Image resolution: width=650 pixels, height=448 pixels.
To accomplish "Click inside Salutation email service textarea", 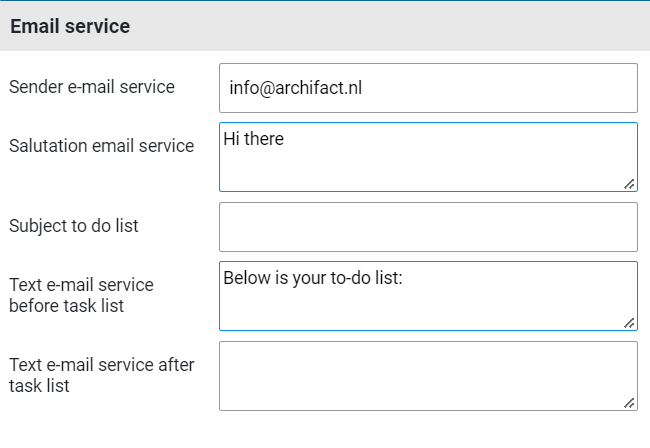I will [x=428, y=164].
